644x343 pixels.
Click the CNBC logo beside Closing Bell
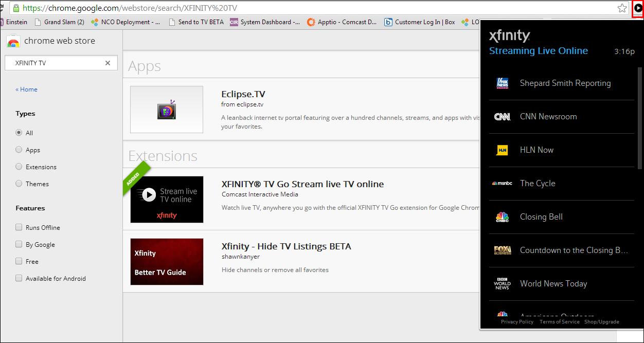click(x=502, y=217)
